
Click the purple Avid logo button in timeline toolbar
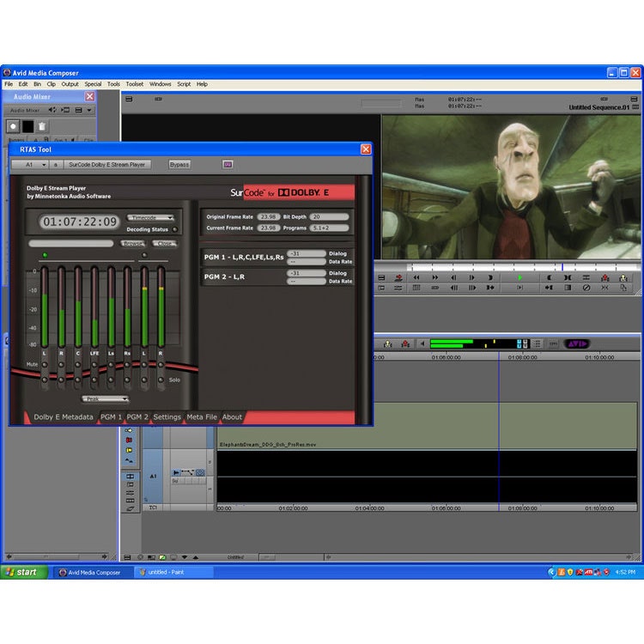coord(577,343)
